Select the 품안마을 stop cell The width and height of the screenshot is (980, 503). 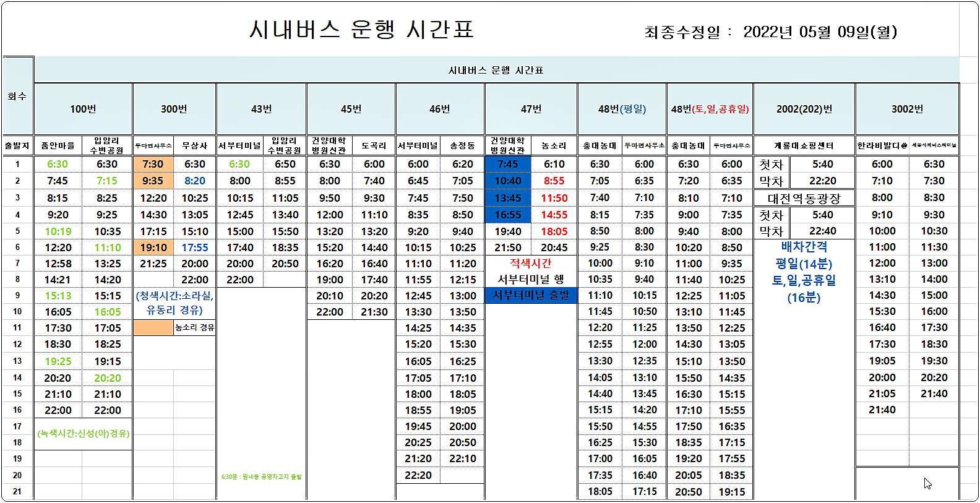coord(58,145)
